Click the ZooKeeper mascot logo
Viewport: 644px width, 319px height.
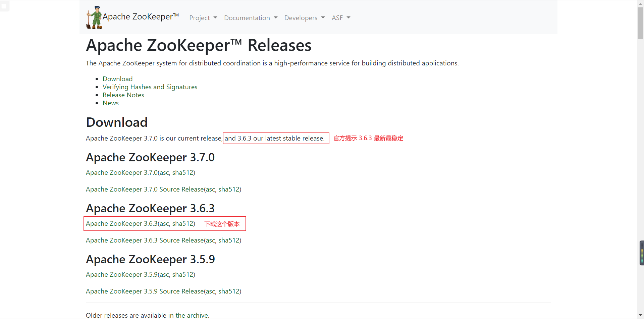click(x=94, y=17)
